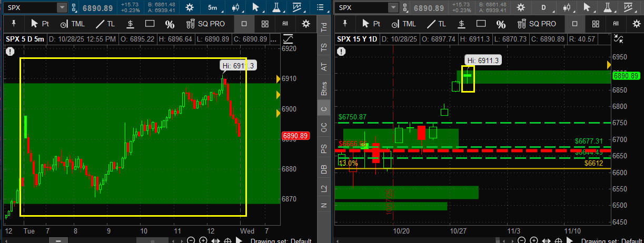Screen dimensions: 644x243
Task: Click the price level dollar tool on left toolbar
Action: pos(130,24)
